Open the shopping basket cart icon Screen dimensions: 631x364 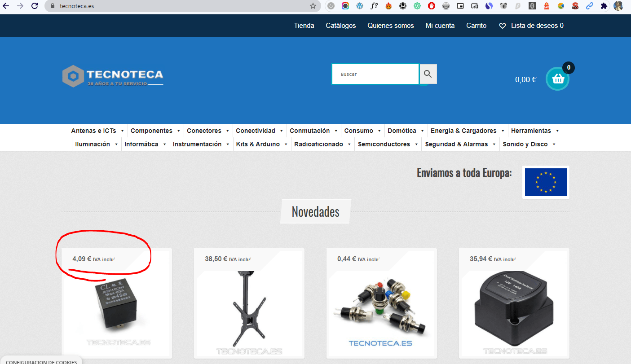(558, 79)
